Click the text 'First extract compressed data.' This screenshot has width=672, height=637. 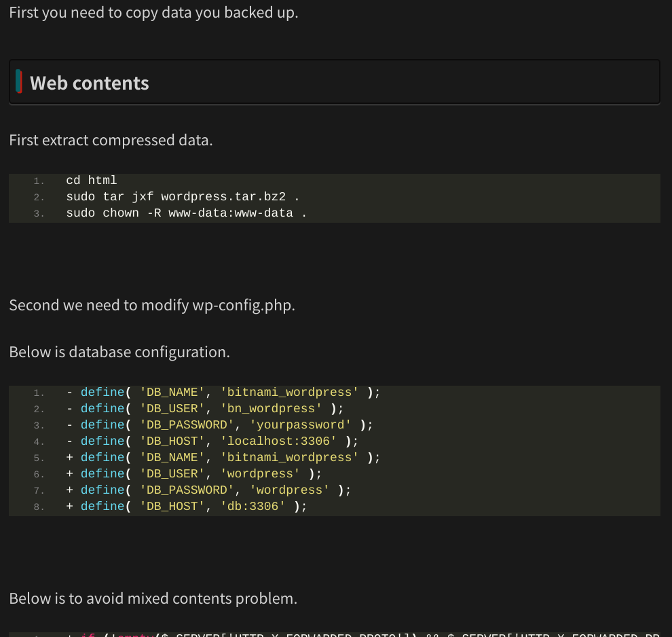coord(111,140)
